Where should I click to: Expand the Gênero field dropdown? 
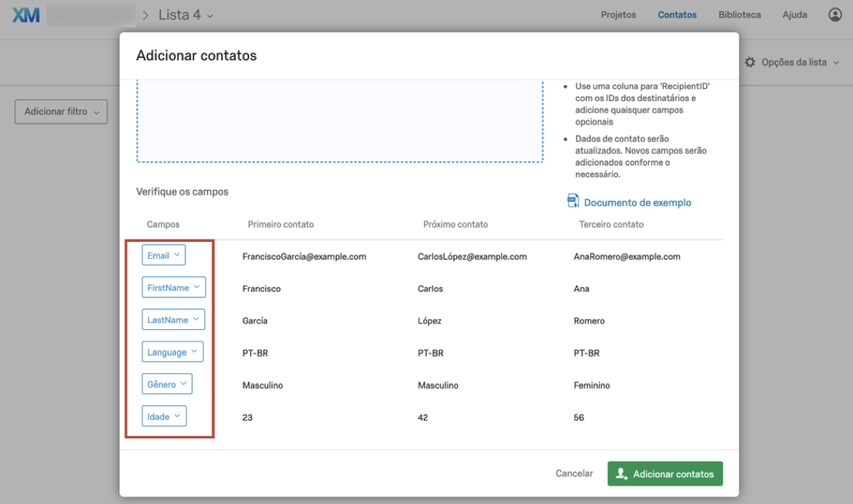[x=167, y=385]
